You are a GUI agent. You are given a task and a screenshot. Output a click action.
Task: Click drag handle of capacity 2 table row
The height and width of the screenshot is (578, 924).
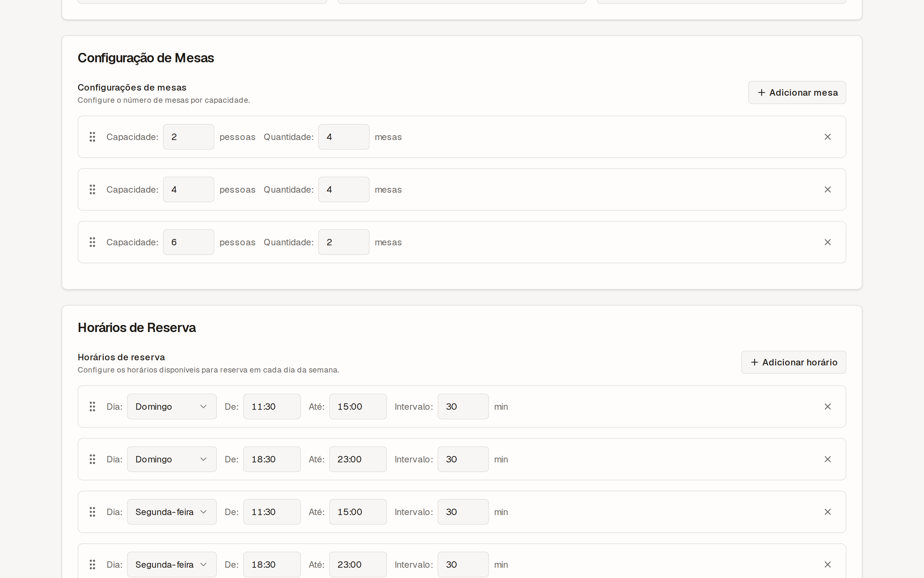click(92, 137)
